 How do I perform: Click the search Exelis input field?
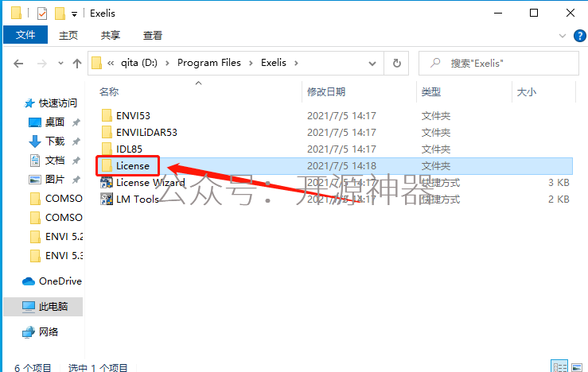pyautogui.click(x=498, y=64)
